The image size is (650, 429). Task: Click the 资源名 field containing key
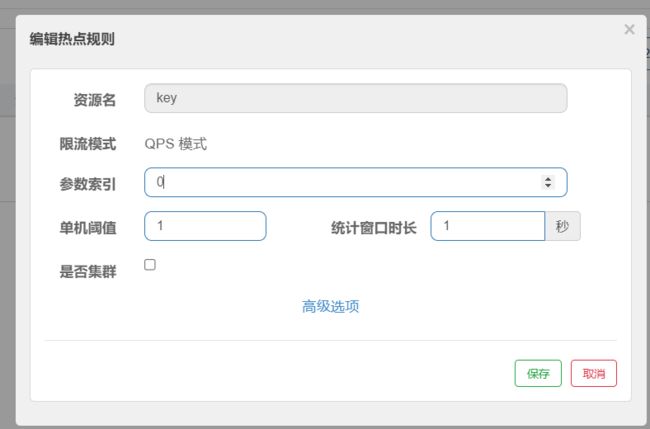point(355,98)
